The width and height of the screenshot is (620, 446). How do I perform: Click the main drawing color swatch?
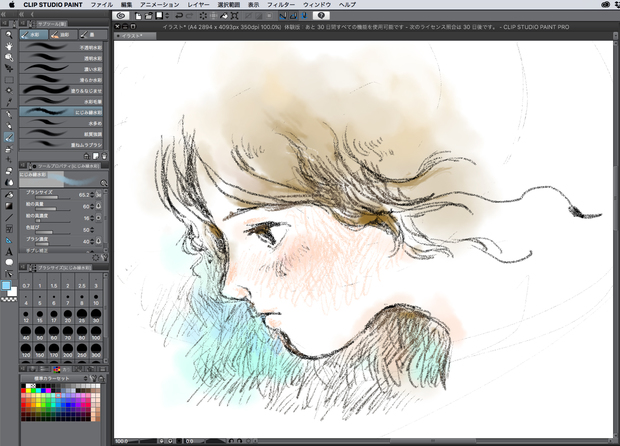pyautogui.click(x=6, y=286)
